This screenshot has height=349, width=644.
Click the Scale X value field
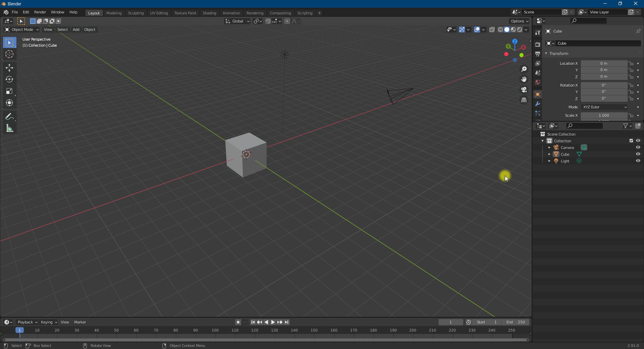(604, 115)
